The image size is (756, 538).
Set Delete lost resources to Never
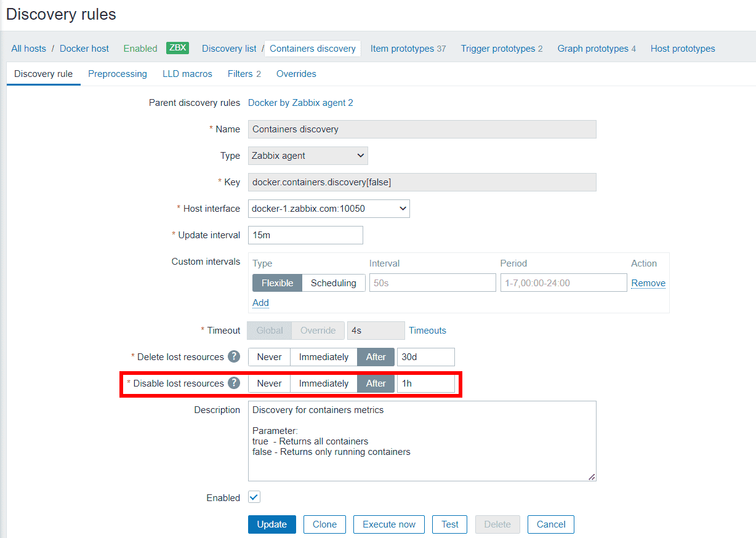coord(268,356)
